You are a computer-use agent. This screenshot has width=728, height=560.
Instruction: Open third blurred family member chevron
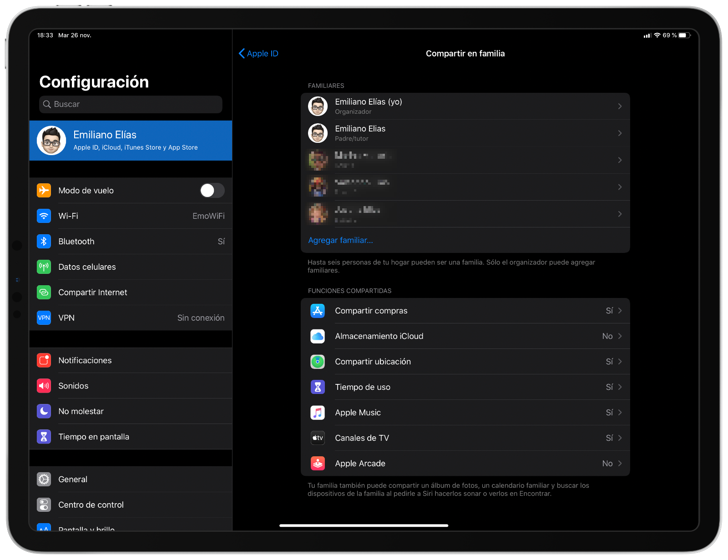[620, 160]
